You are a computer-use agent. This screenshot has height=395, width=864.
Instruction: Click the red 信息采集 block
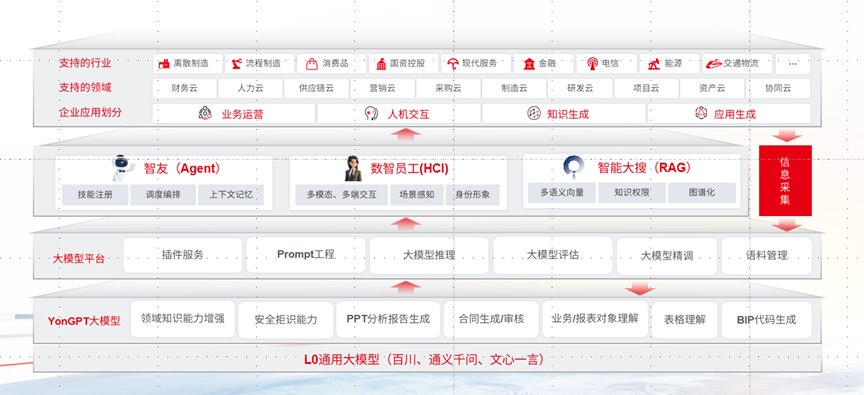[x=785, y=181]
